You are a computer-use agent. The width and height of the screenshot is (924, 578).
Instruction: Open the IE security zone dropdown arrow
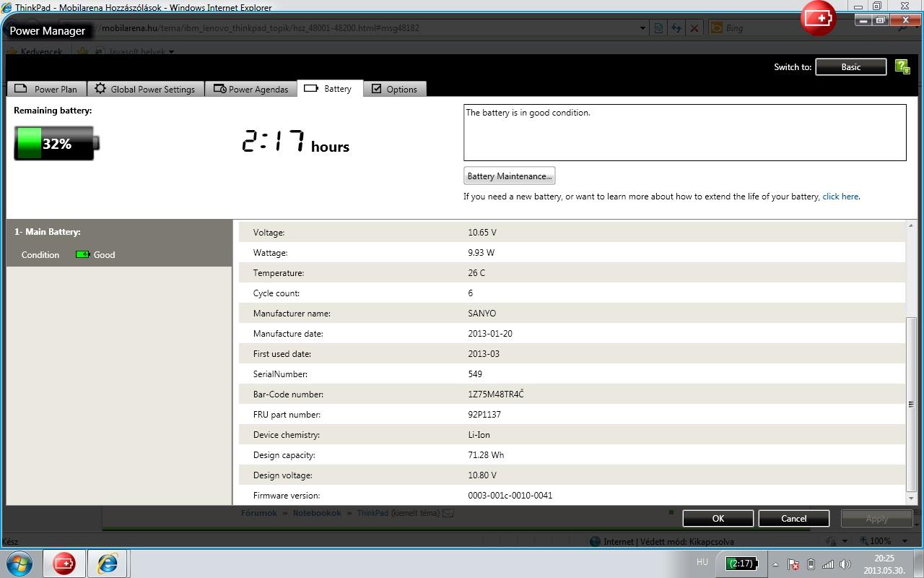pyautogui.click(x=845, y=540)
